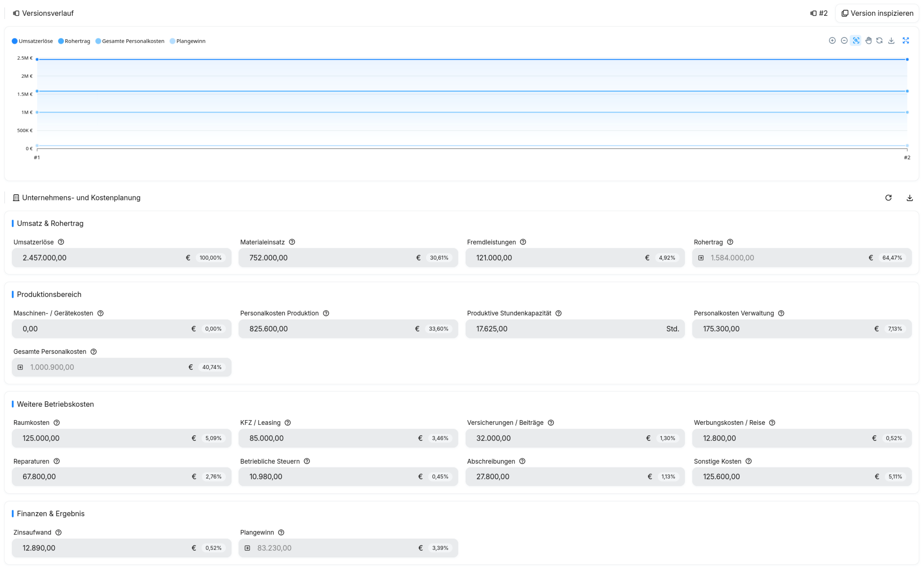Viewport: 924px width, 570px height.
Task: Show help for Zinsaufwand
Action: [58, 532]
